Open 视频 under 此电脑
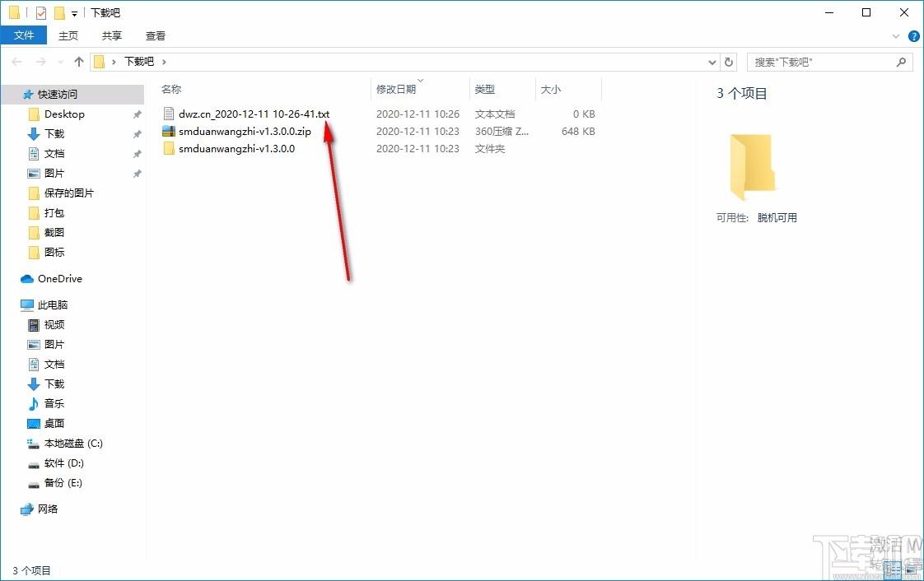 click(x=54, y=324)
